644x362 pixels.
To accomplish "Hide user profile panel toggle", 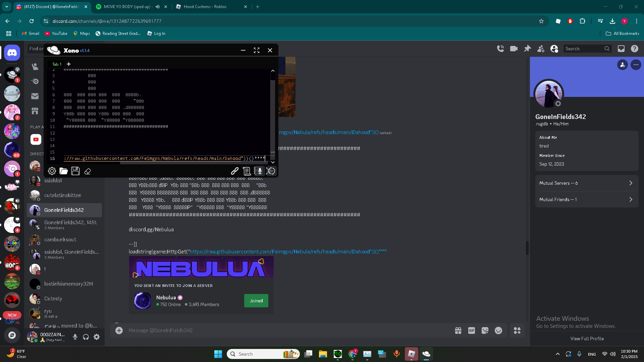I will pos(554,49).
